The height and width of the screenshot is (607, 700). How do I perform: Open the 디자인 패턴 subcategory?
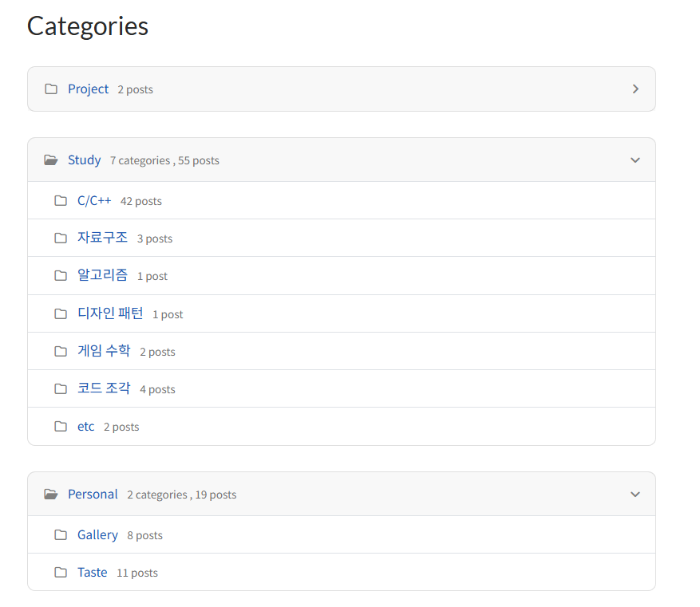point(110,313)
